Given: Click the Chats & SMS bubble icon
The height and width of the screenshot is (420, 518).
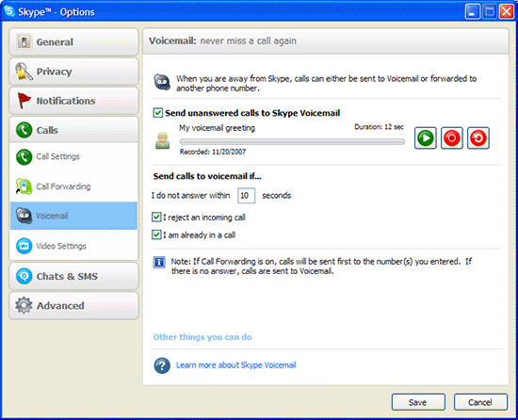Looking at the screenshot, I should (24, 276).
